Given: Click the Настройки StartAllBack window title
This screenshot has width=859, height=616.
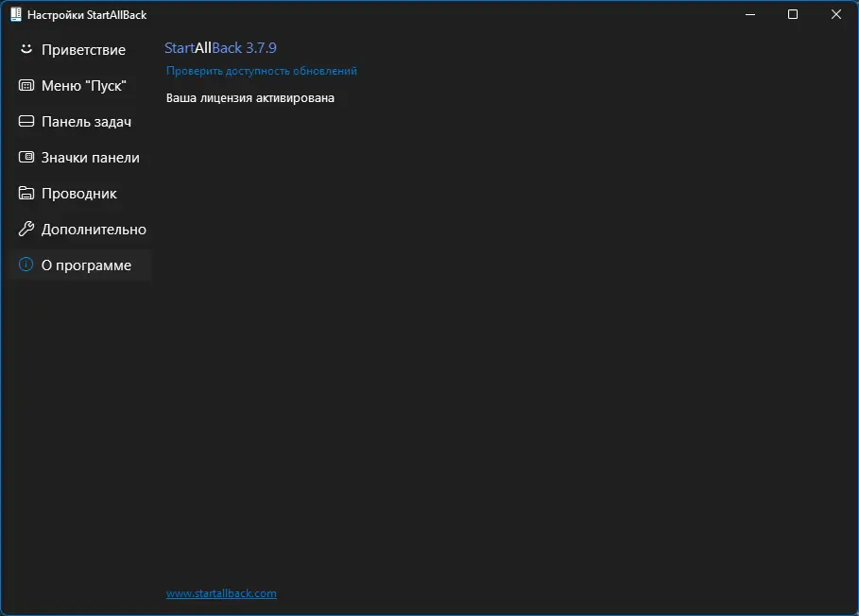Looking at the screenshot, I should pos(87,15).
